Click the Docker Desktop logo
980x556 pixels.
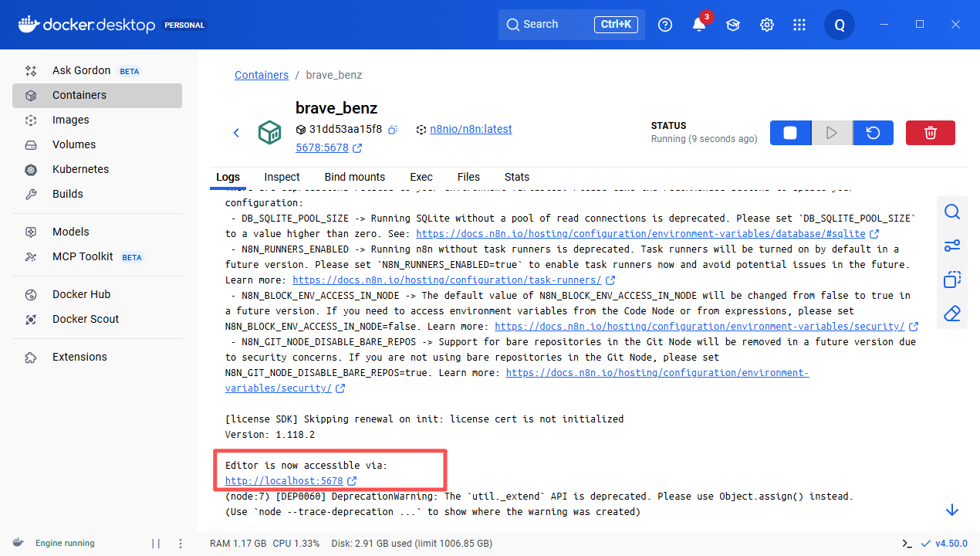(86, 25)
